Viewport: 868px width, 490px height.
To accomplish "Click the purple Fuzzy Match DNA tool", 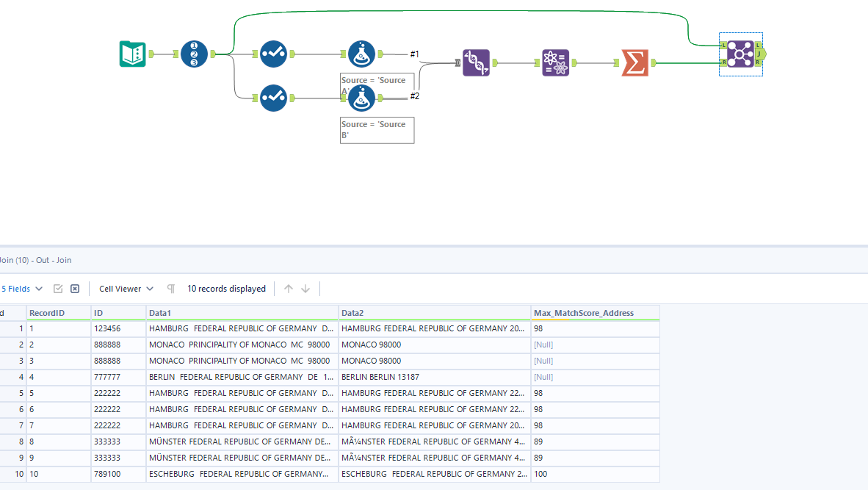I will [477, 62].
